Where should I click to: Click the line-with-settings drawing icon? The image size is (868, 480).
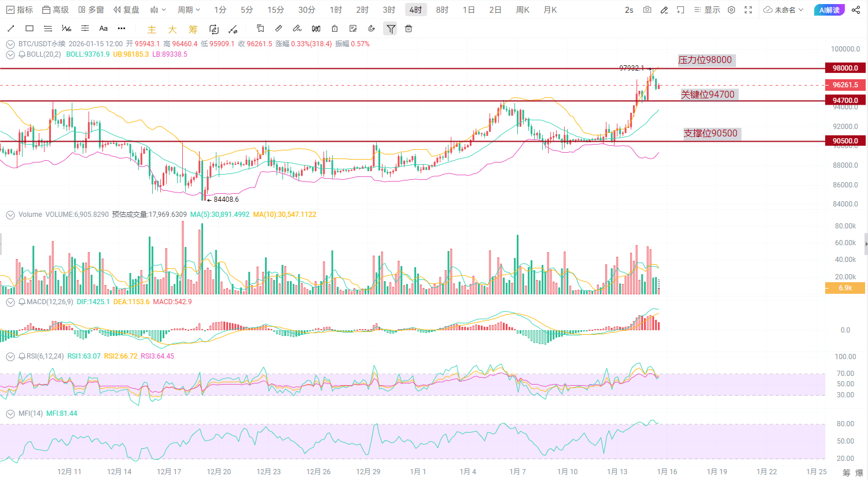tap(233, 29)
